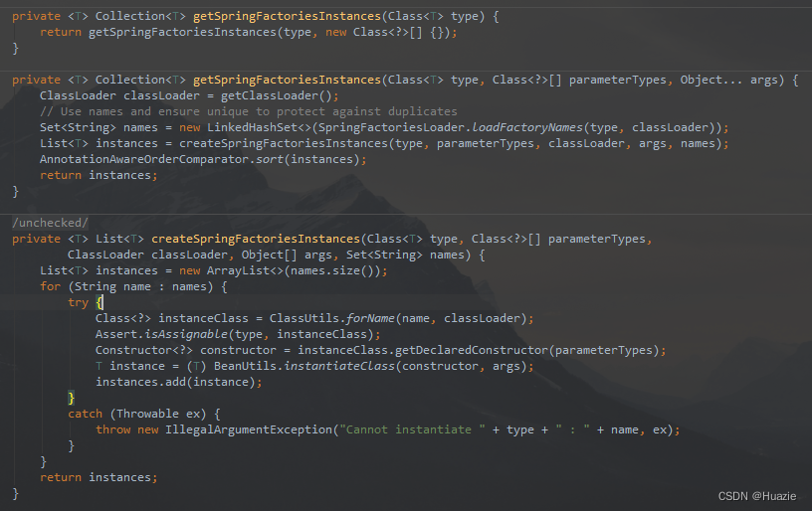The image size is (812, 511).
Task: Click 'instances.add(instance);' statement
Action: 179,382
